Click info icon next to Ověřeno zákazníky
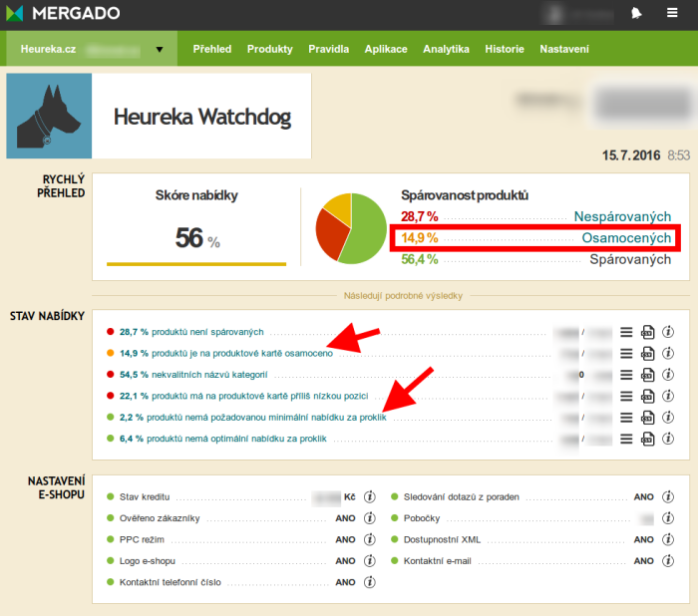The height and width of the screenshot is (616, 698). pyautogui.click(x=370, y=518)
